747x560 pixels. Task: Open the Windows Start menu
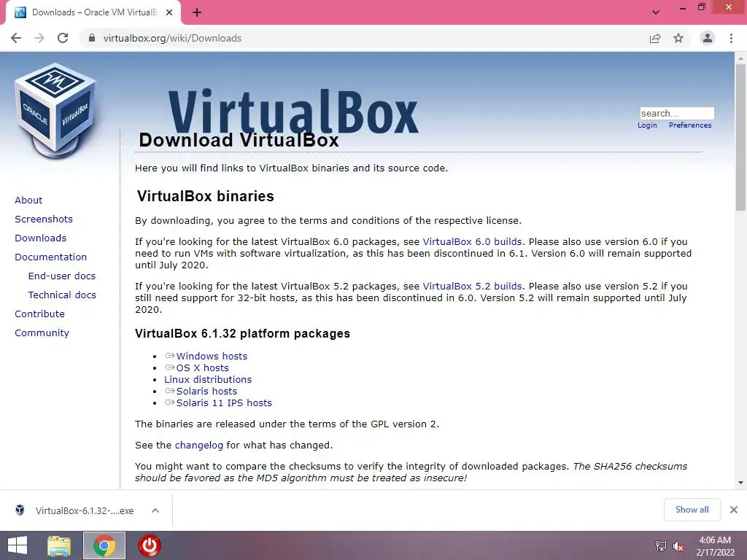[18, 545]
